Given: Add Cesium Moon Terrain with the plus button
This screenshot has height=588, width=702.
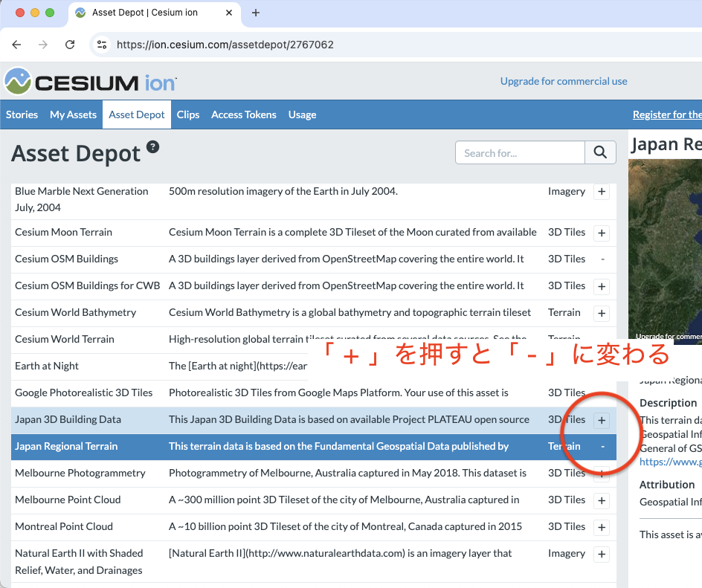Looking at the screenshot, I should [x=601, y=233].
